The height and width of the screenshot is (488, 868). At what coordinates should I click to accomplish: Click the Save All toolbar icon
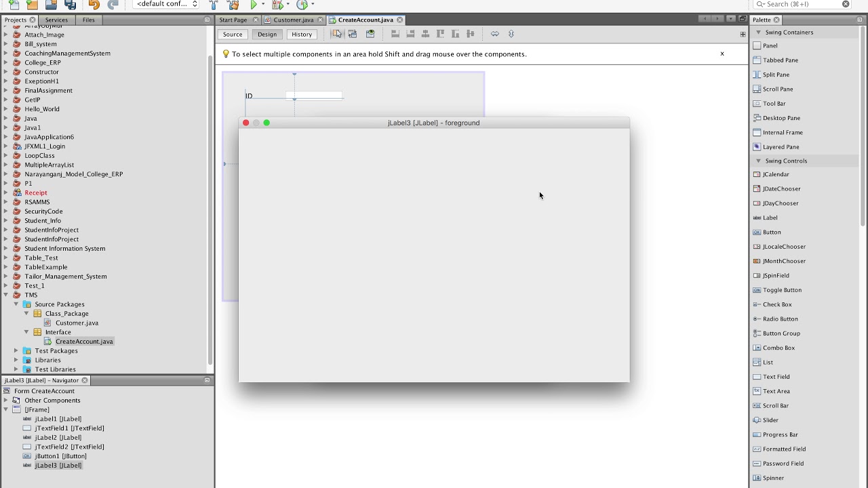(x=70, y=4)
